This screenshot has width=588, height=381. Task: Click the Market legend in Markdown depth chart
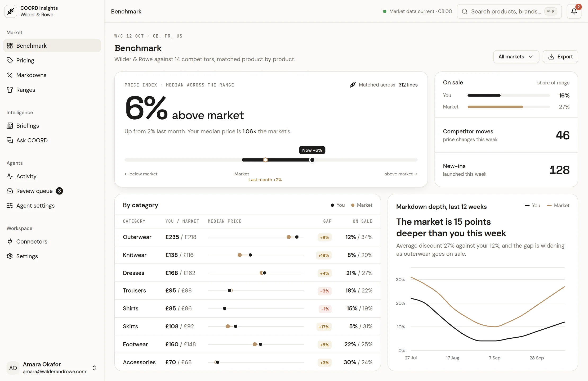click(558, 206)
